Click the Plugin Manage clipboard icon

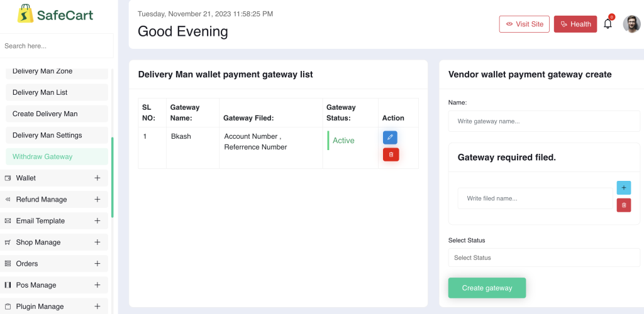8,306
